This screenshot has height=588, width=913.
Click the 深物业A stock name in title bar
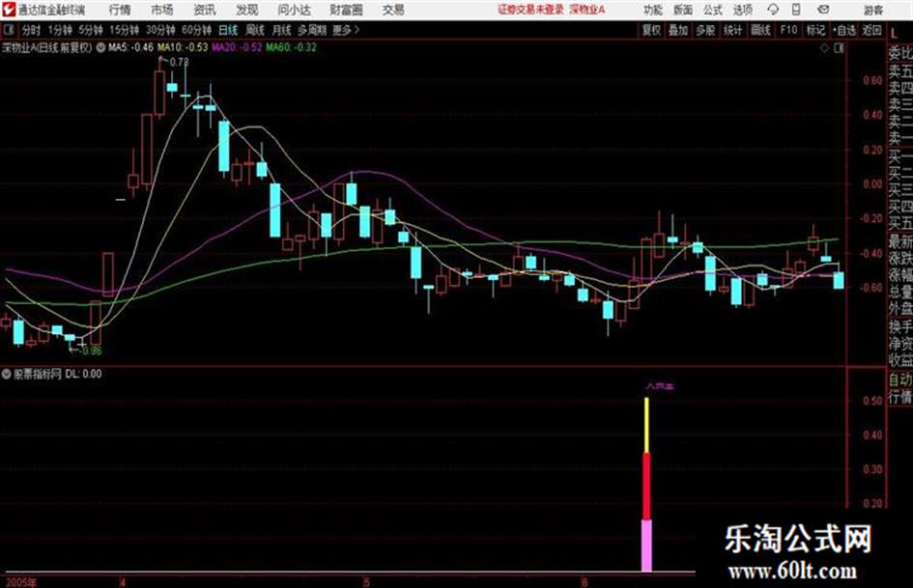[587, 10]
